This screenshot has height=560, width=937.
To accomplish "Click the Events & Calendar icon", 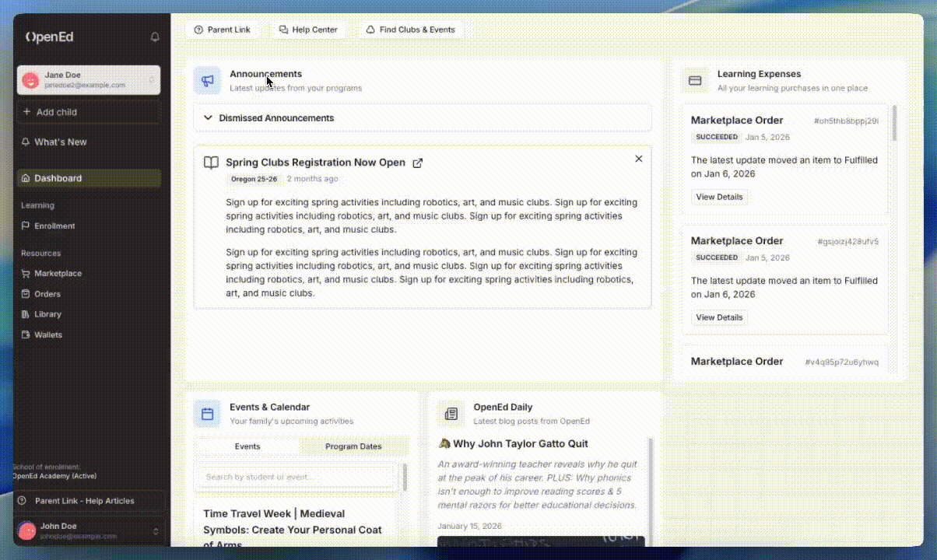I will coord(207,414).
